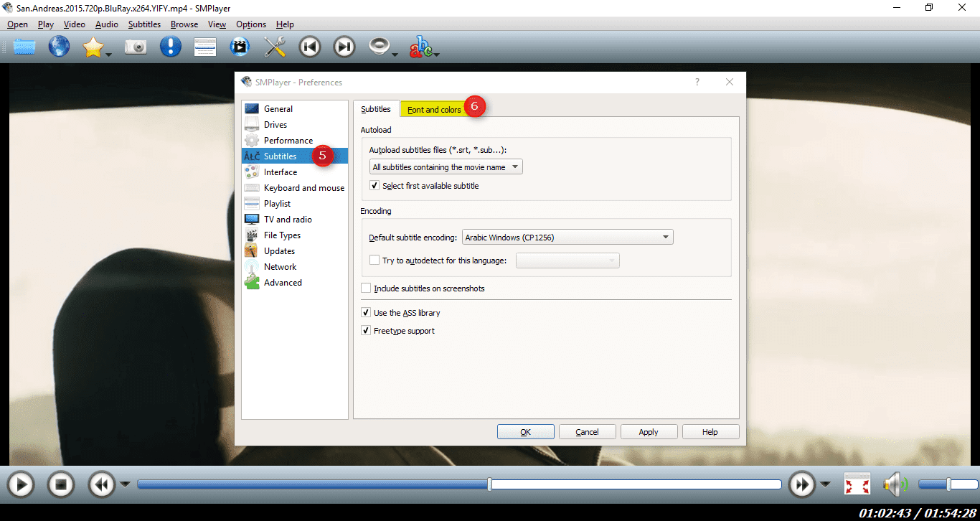Check Include subtitles on screenshots
The height and width of the screenshot is (521, 980).
click(x=366, y=288)
